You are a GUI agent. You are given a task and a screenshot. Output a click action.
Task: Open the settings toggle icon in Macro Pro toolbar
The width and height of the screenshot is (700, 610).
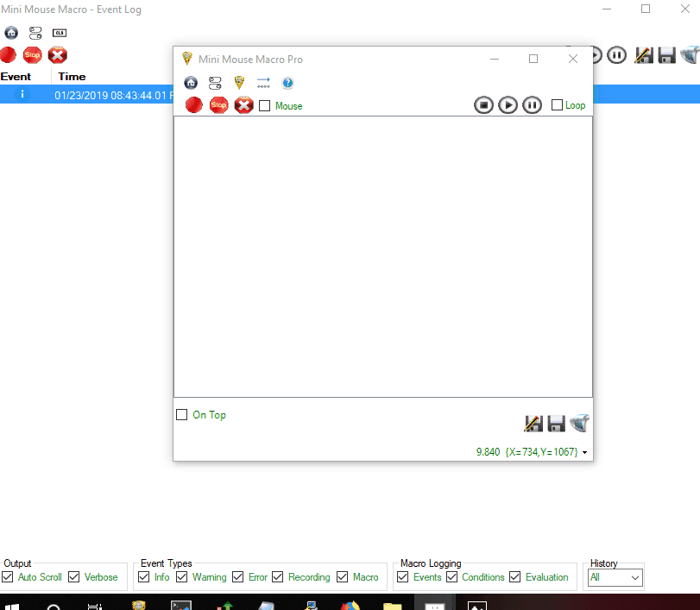[215, 83]
